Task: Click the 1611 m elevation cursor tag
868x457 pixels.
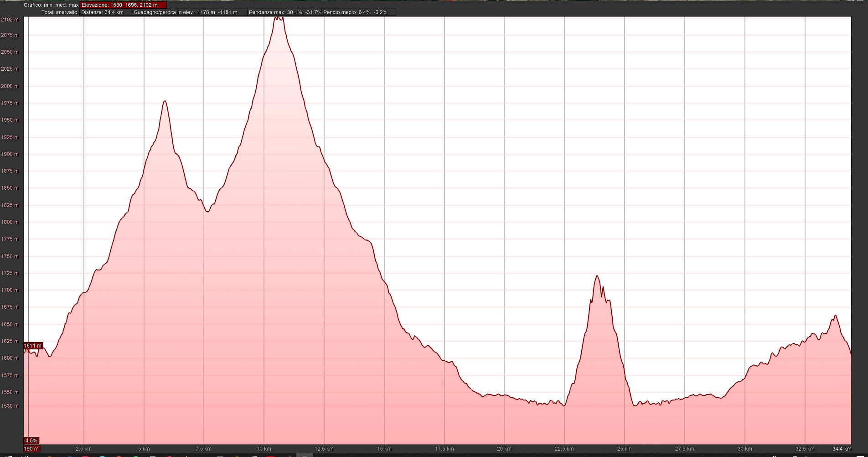Action: click(x=33, y=346)
